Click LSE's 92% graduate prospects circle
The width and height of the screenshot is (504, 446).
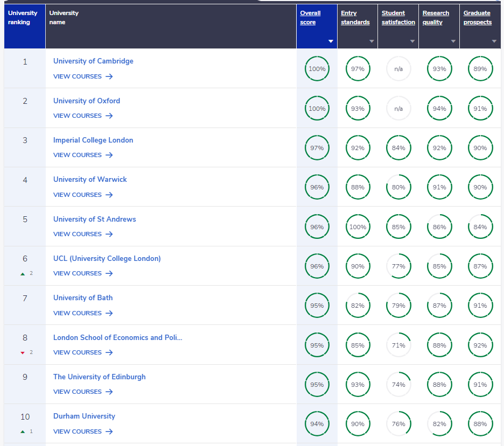point(480,345)
